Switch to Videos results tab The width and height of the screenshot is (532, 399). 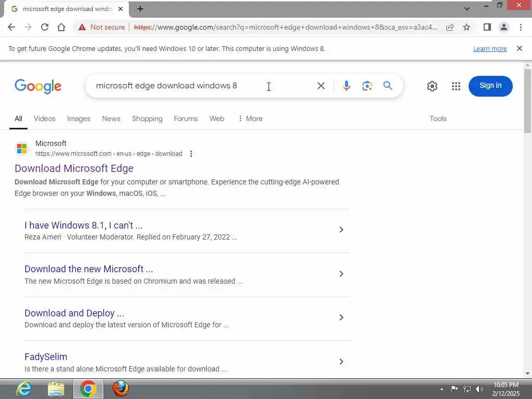point(45,119)
